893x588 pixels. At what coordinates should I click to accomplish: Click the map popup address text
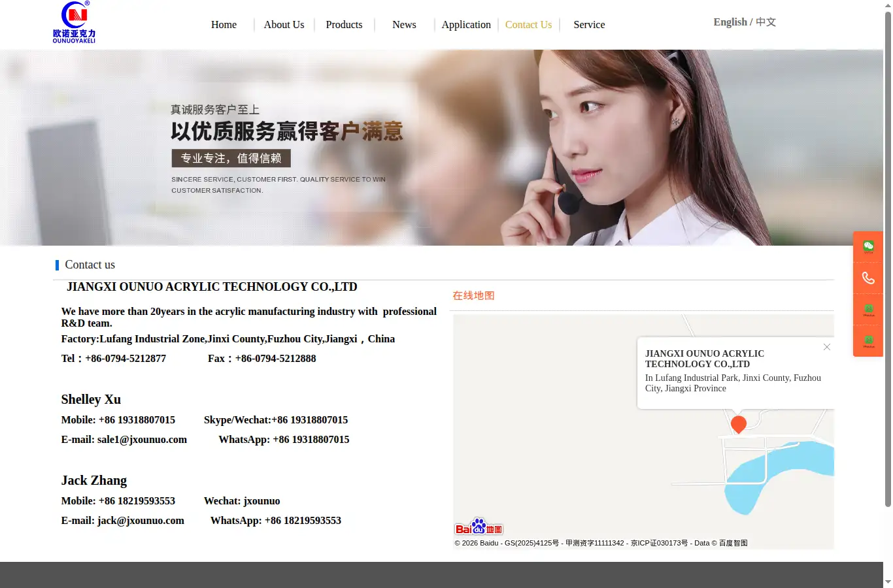coord(733,383)
